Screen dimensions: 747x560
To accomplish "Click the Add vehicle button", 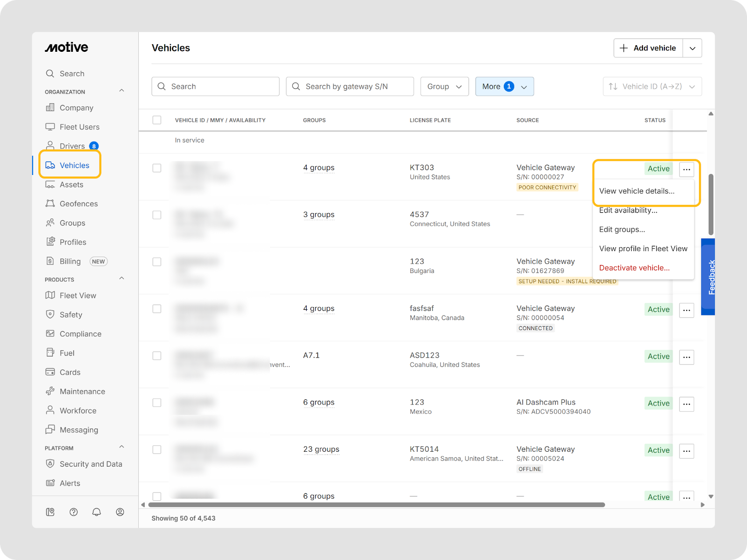I will [x=648, y=48].
